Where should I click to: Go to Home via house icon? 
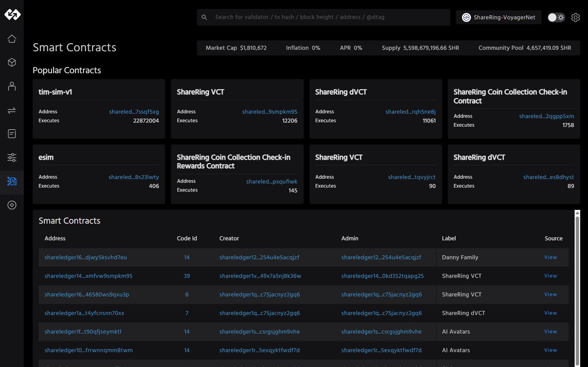coord(12,39)
